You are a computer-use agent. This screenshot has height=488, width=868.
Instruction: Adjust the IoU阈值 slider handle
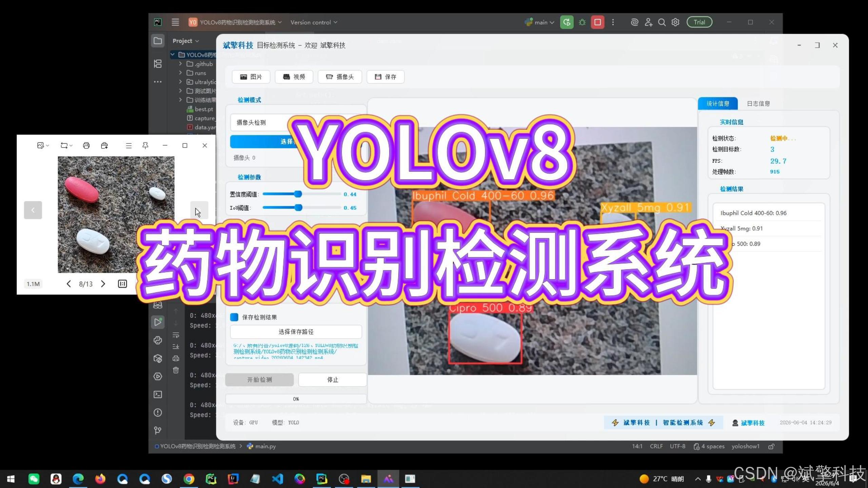pos(298,207)
